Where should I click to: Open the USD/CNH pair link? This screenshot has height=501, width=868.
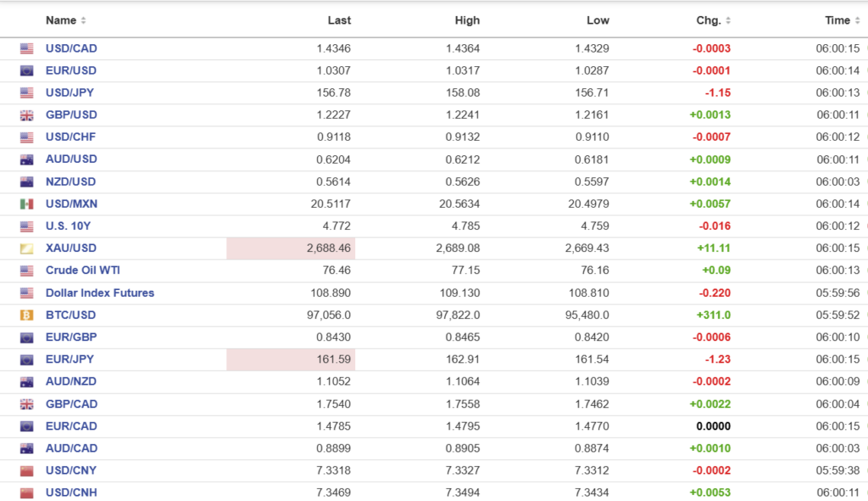(71, 493)
